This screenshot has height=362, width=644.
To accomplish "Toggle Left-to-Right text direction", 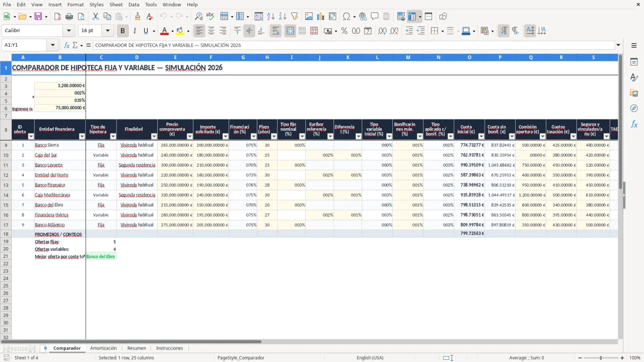I will (503, 31).
